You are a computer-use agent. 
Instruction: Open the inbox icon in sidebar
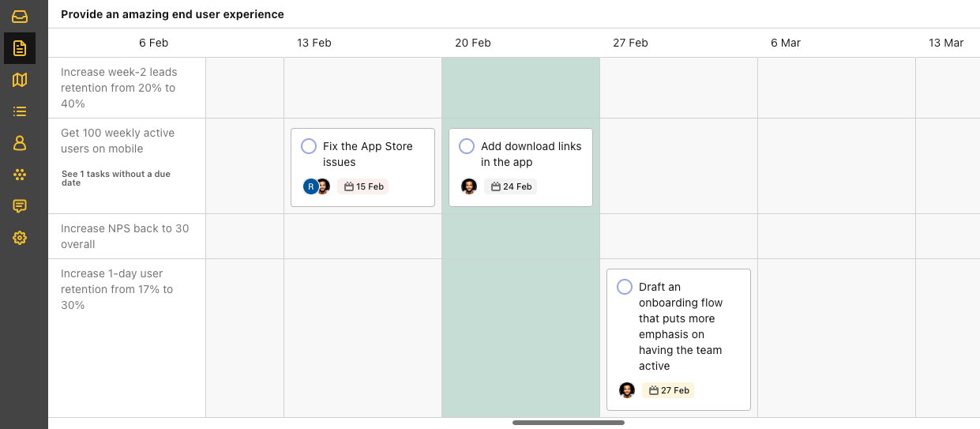click(20, 17)
